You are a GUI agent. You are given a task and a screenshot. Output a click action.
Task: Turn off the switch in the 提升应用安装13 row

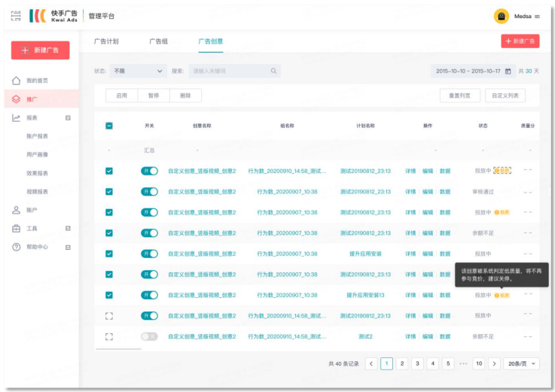[x=149, y=295]
